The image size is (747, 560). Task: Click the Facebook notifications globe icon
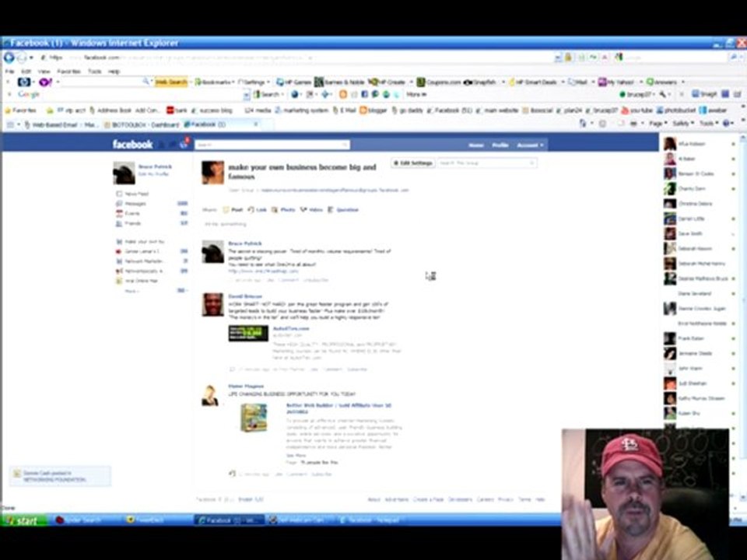point(184,145)
